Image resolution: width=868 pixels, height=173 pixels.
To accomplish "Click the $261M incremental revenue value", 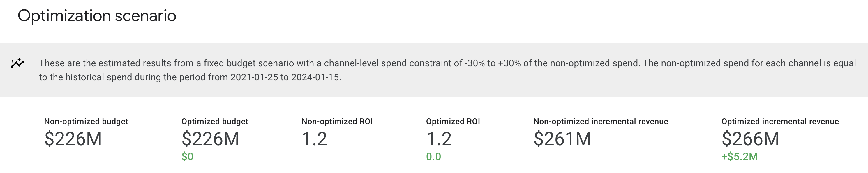I will click(x=562, y=139).
